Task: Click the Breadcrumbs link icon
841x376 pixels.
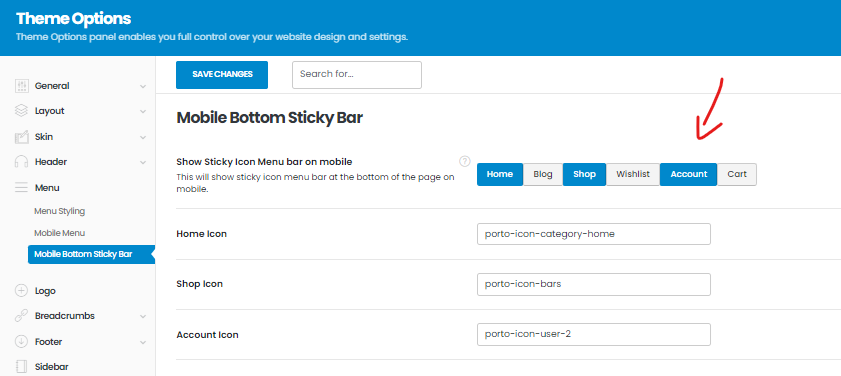Action: pos(21,316)
